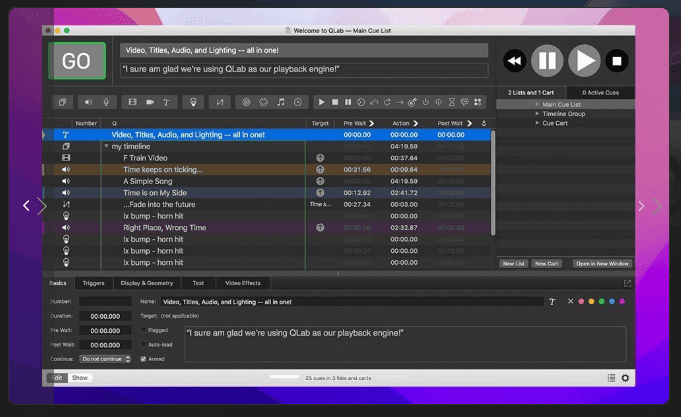Click the Pre Wait column chevron

[372, 123]
